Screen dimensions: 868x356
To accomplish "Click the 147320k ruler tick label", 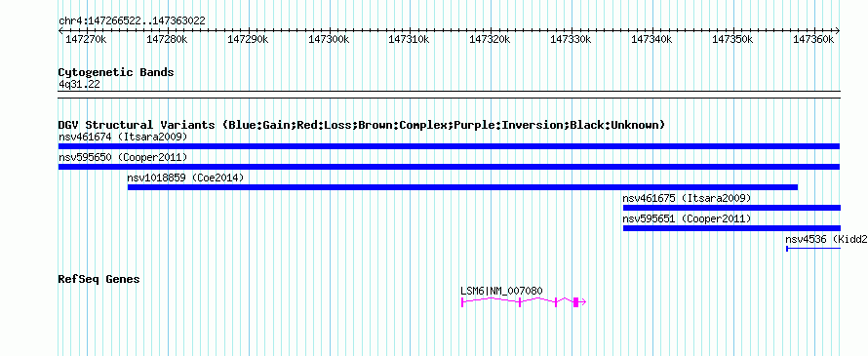I will point(490,40).
